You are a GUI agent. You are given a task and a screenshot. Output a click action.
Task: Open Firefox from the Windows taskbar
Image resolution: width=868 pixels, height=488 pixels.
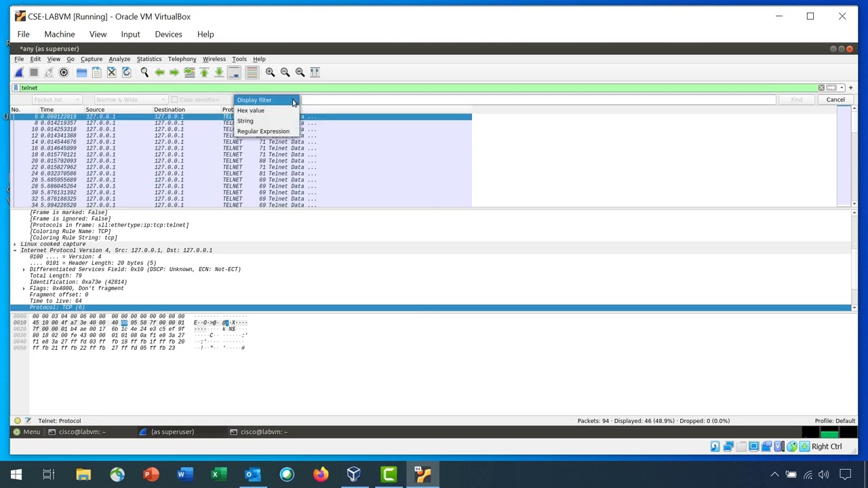(x=320, y=474)
